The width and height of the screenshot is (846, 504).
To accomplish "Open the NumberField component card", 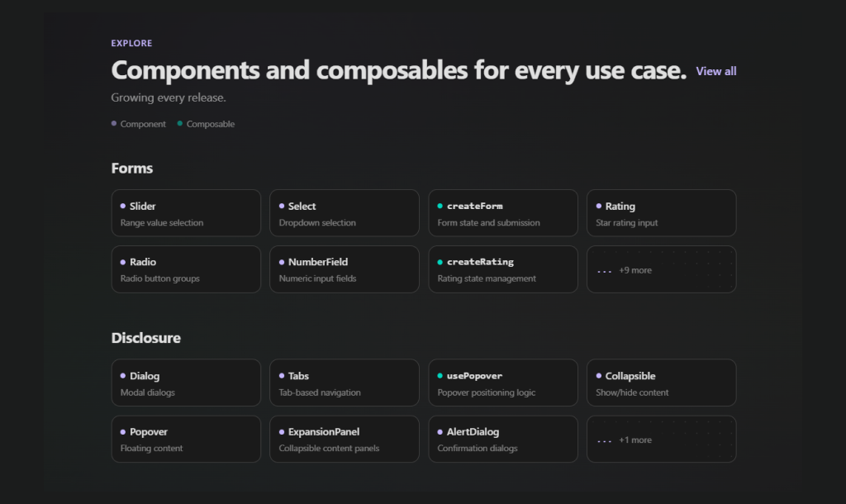I will click(345, 269).
